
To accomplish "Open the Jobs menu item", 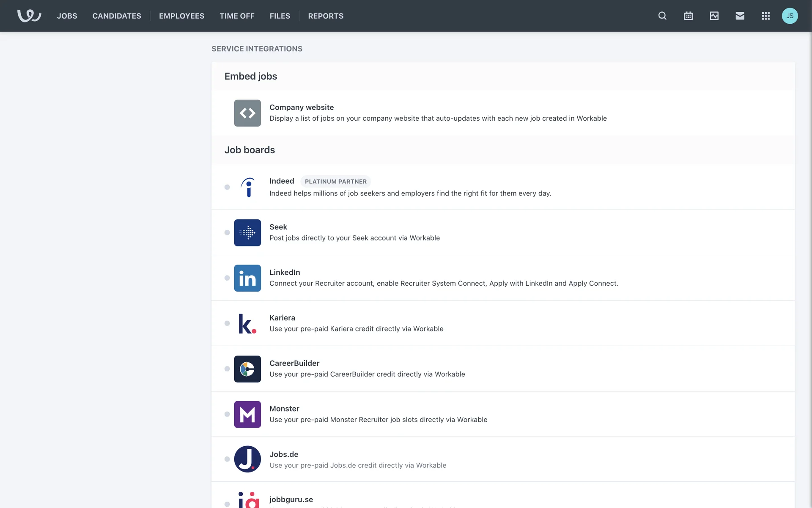I will (67, 16).
